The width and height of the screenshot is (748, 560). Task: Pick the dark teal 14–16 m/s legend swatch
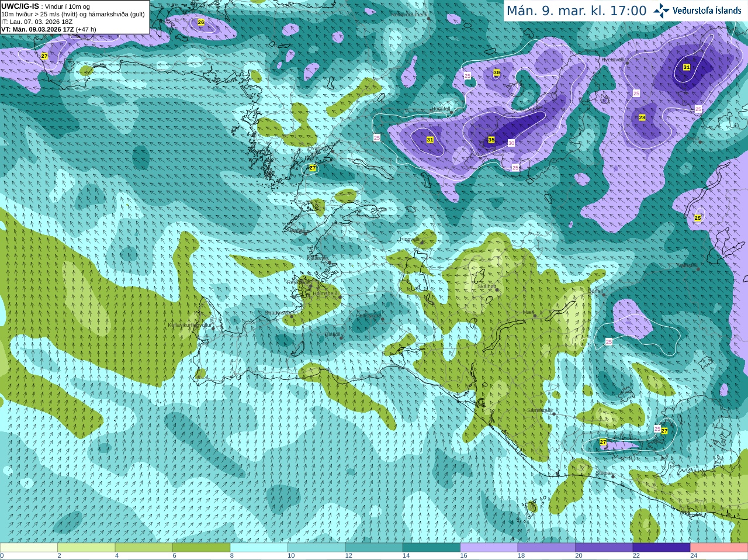431,548
